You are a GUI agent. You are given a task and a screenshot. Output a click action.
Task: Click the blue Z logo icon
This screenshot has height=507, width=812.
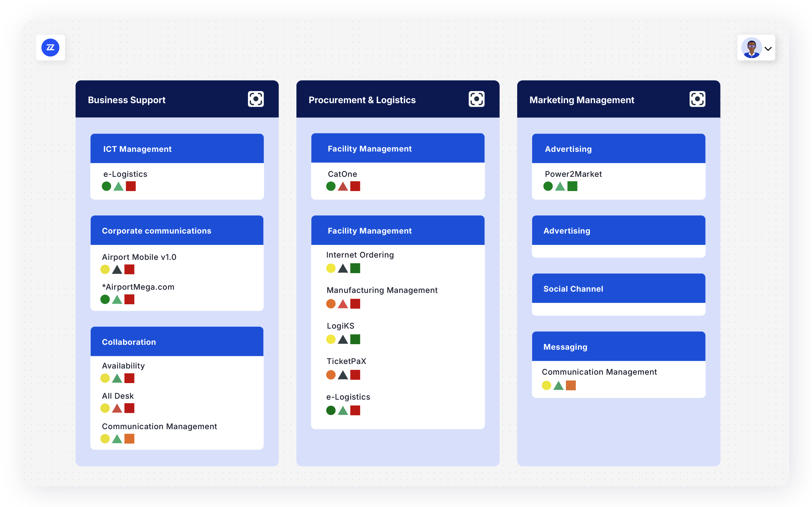pyautogui.click(x=50, y=47)
